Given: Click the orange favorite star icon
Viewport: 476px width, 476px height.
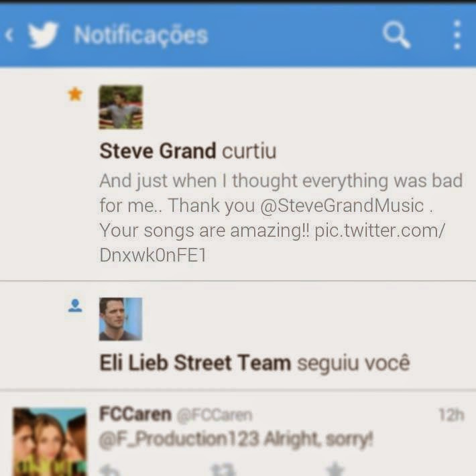Looking at the screenshot, I should click(x=75, y=94).
